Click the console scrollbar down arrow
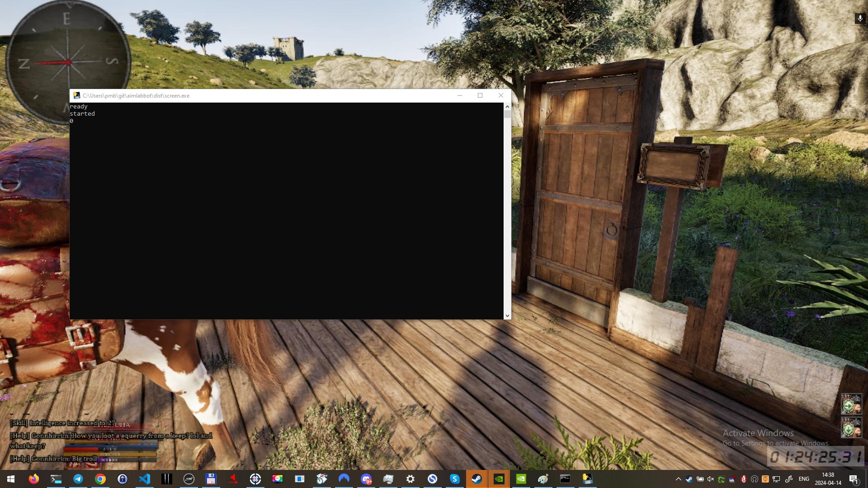The image size is (868, 488). pyautogui.click(x=507, y=315)
